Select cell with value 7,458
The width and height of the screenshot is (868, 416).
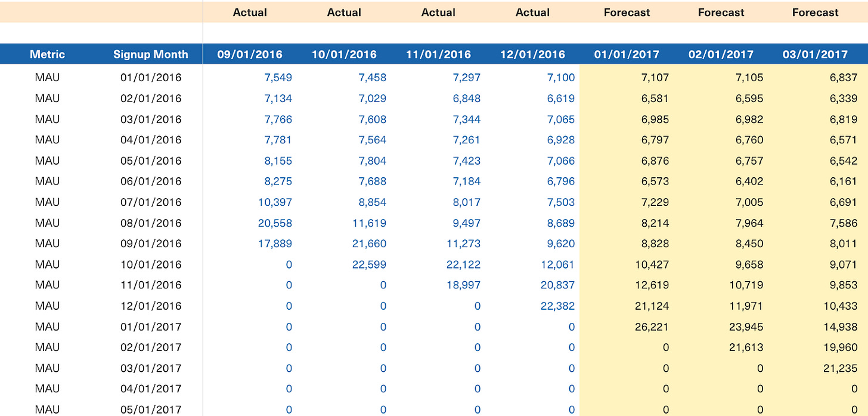tap(372, 78)
